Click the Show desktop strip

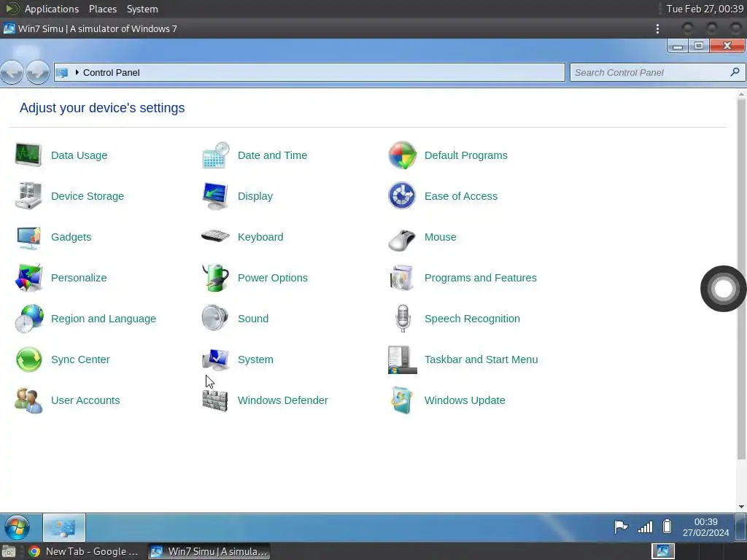pyautogui.click(x=740, y=528)
